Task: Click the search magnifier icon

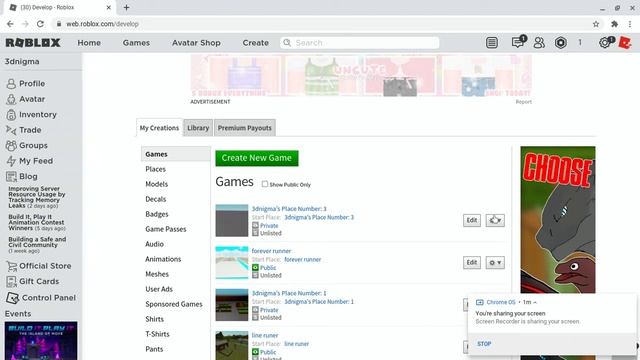Action: (287, 42)
